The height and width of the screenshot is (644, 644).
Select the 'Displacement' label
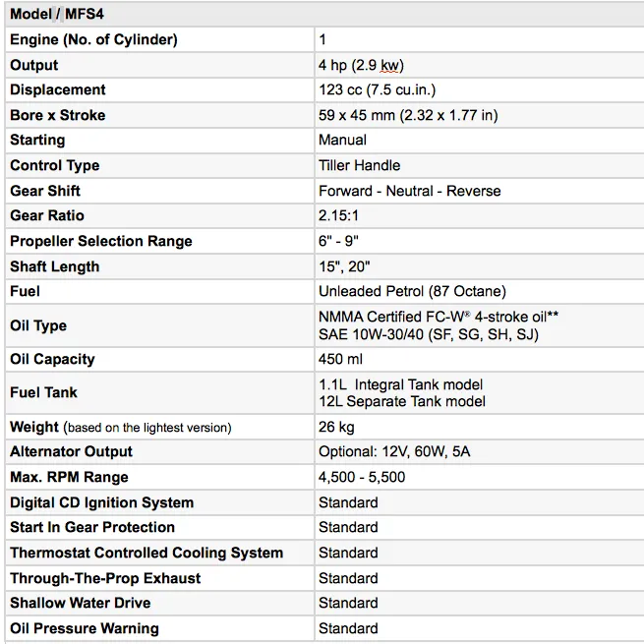point(57,89)
